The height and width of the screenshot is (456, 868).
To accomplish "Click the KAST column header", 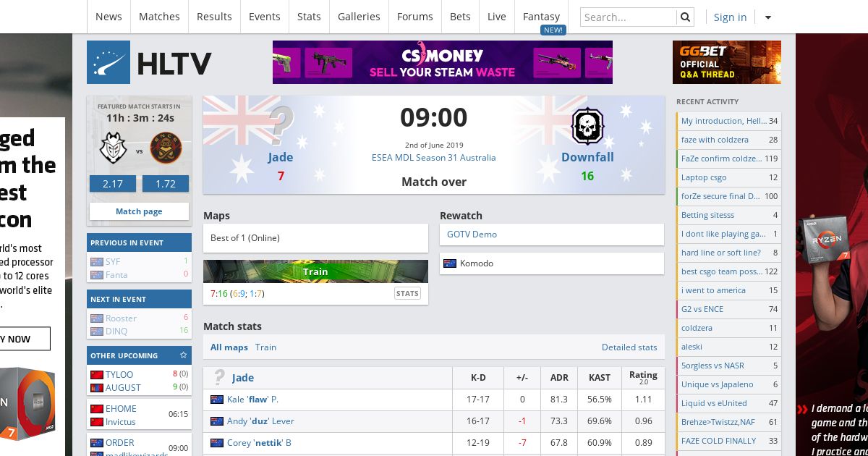I will 600,378.
